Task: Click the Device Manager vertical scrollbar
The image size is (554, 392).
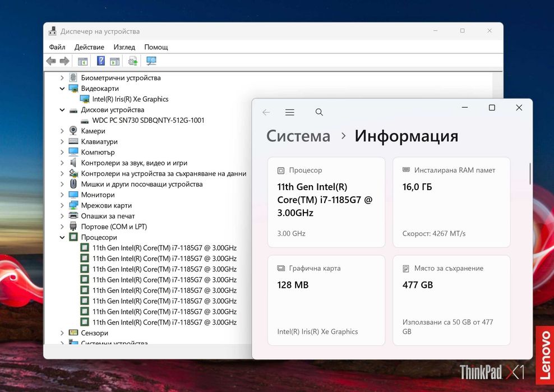Action: pyautogui.click(x=497, y=85)
